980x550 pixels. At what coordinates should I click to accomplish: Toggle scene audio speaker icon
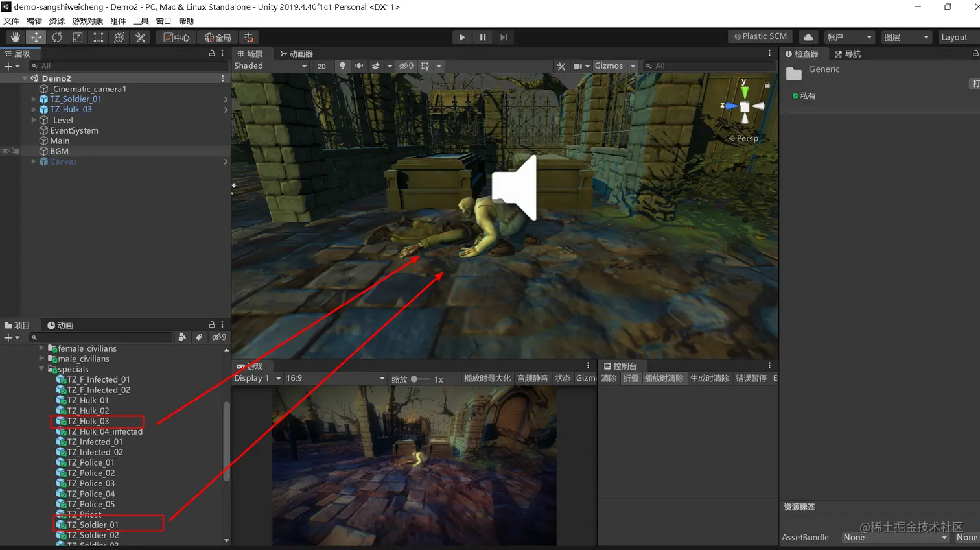coord(359,66)
